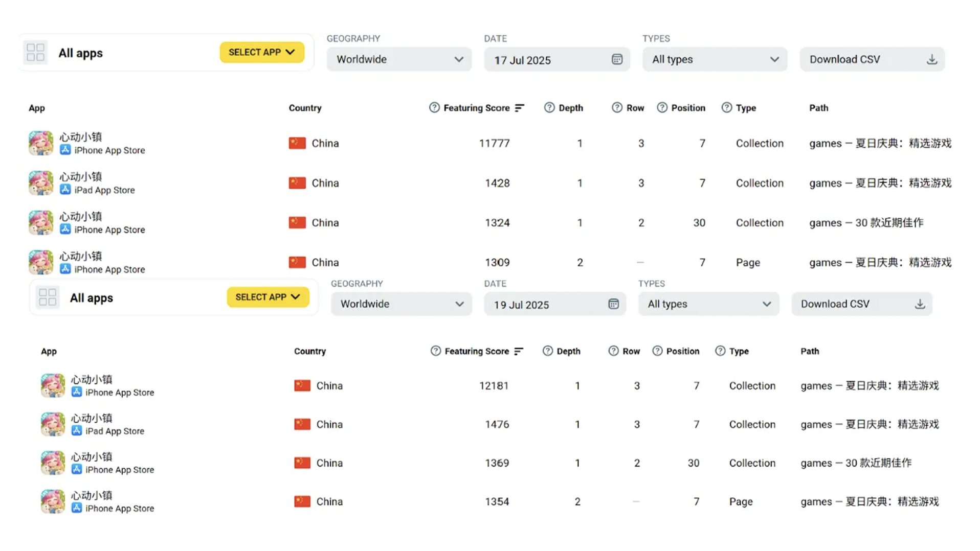Image resolution: width=980 pixels, height=551 pixels.
Task: Open All types dropdown beside 17 Jul 2025
Action: (x=715, y=59)
